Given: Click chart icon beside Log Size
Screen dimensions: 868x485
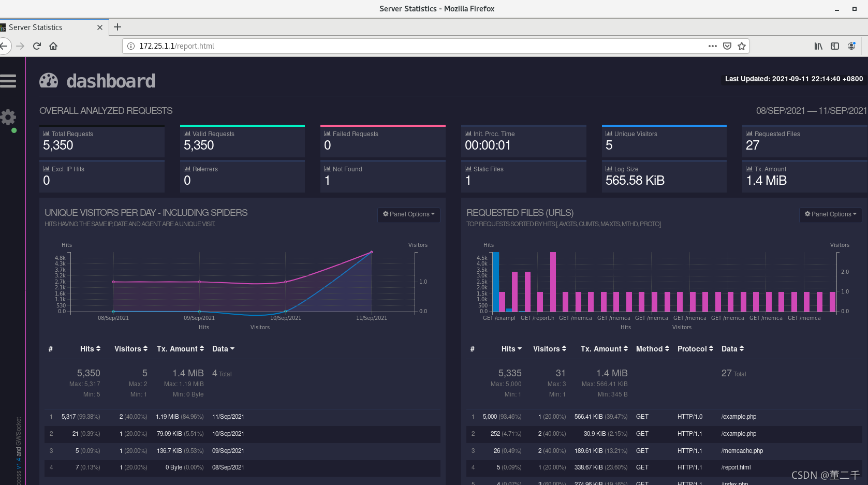Looking at the screenshot, I should (609, 169).
